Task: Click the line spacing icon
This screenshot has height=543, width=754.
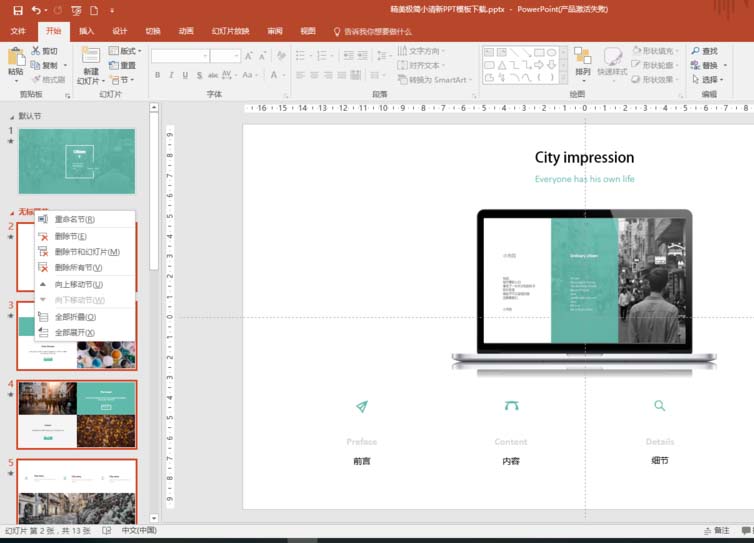Action: [381, 56]
